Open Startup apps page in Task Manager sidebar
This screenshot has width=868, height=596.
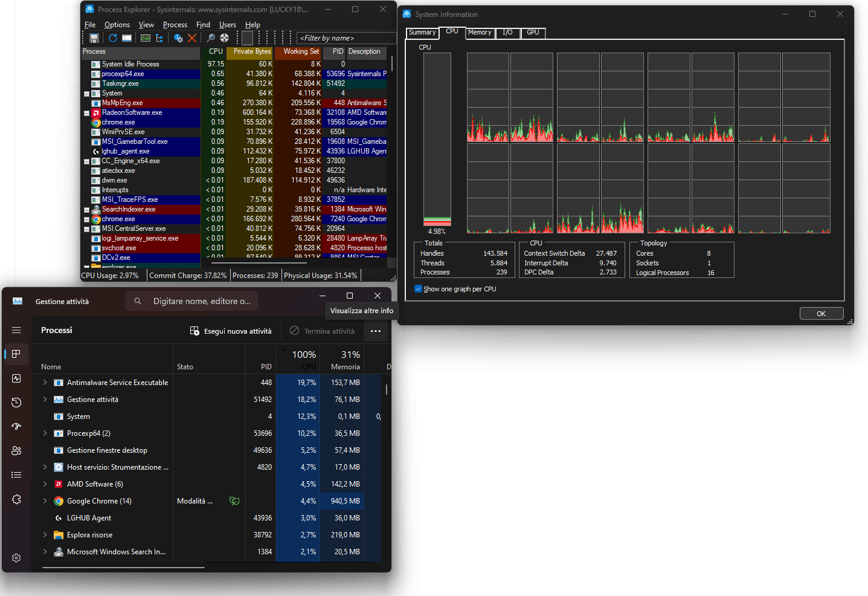pyautogui.click(x=16, y=427)
